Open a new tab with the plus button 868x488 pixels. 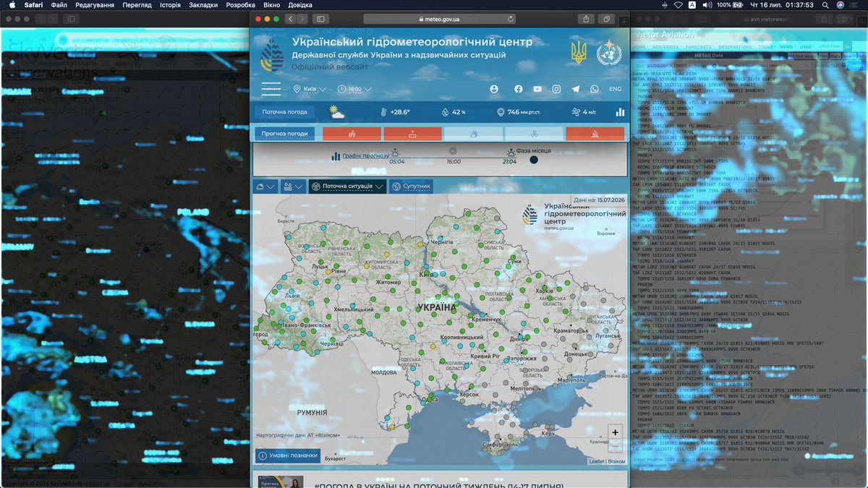624,22
